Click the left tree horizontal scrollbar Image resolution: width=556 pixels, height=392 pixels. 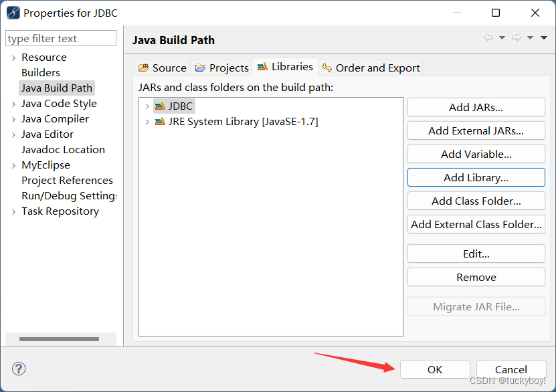60,339
